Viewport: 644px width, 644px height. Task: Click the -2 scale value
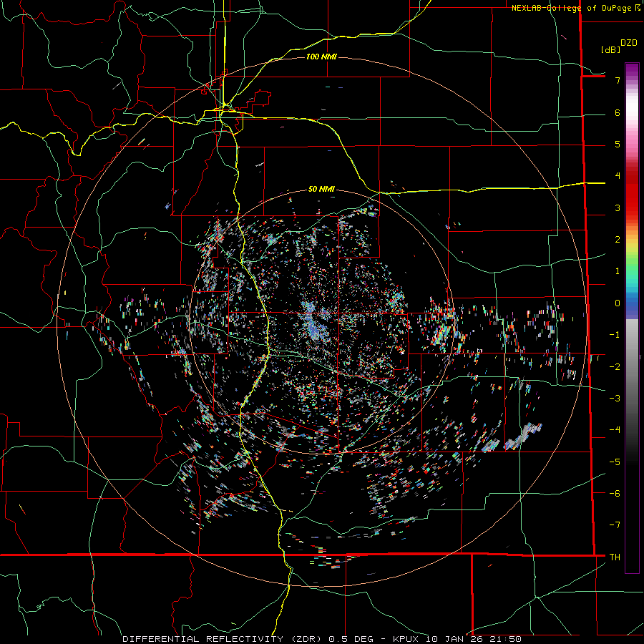pyautogui.click(x=615, y=366)
